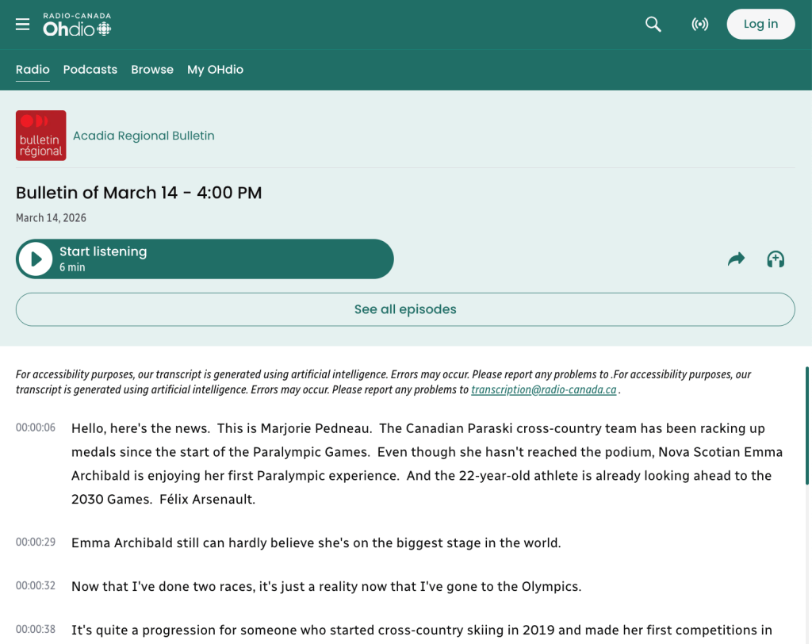The width and height of the screenshot is (812, 644).
Task: Jump to transcript timestamp 00:00:32
Action: pos(36,586)
